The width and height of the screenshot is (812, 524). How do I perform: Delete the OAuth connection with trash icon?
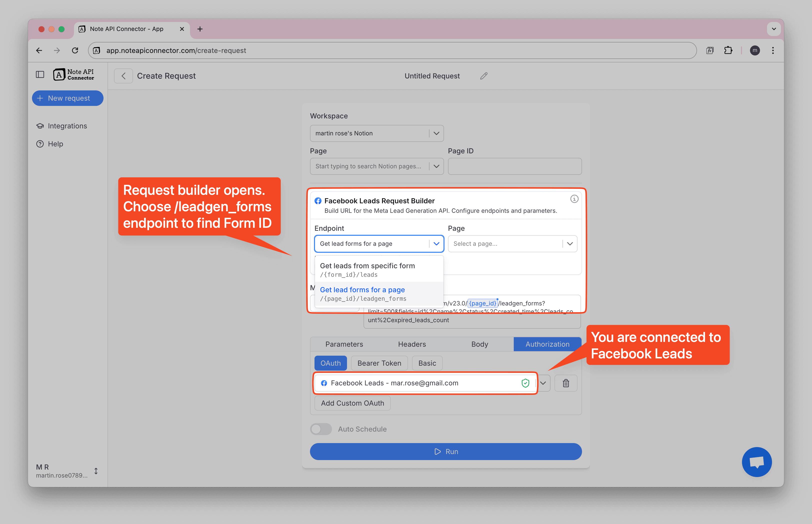tap(566, 383)
